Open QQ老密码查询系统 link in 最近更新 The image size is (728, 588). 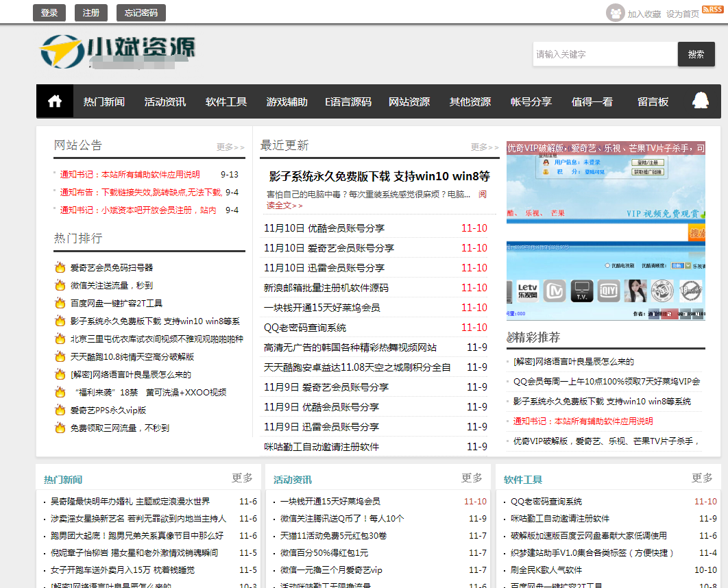pos(305,328)
